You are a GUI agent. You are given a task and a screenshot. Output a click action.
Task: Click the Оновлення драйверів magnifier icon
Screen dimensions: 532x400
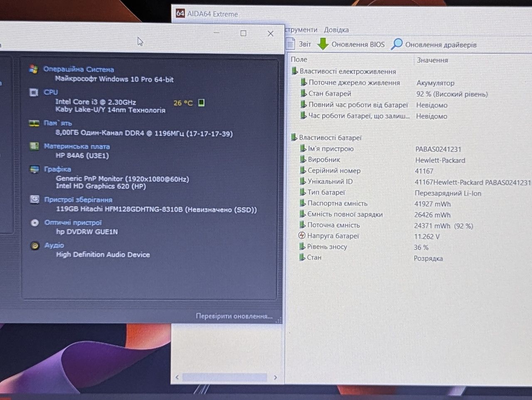397,44
